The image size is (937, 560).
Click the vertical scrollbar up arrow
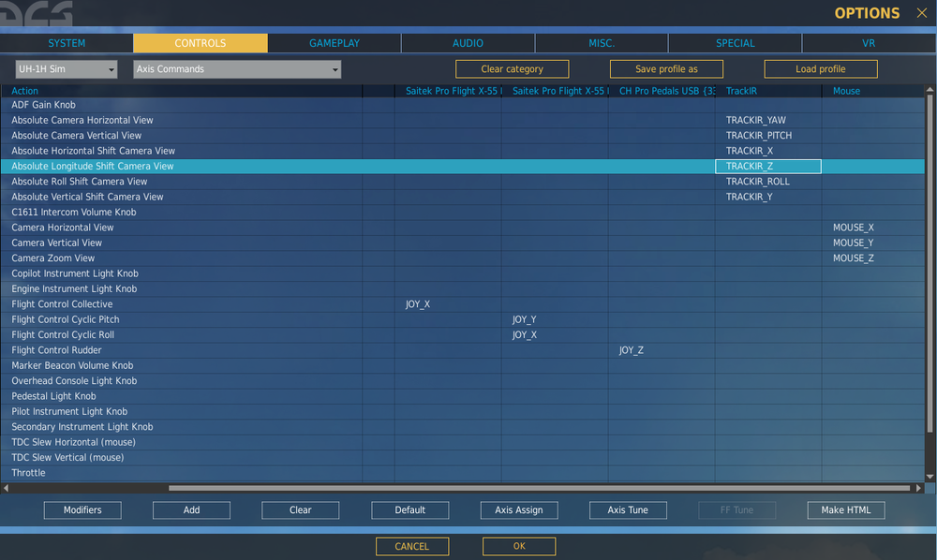pos(930,90)
